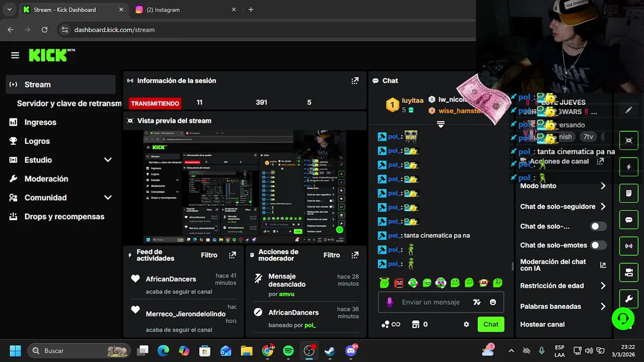Image resolution: width=644 pixels, height=362 pixels.
Task: Click the Enviar un mensaje input field
Action: tap(431, 302)
